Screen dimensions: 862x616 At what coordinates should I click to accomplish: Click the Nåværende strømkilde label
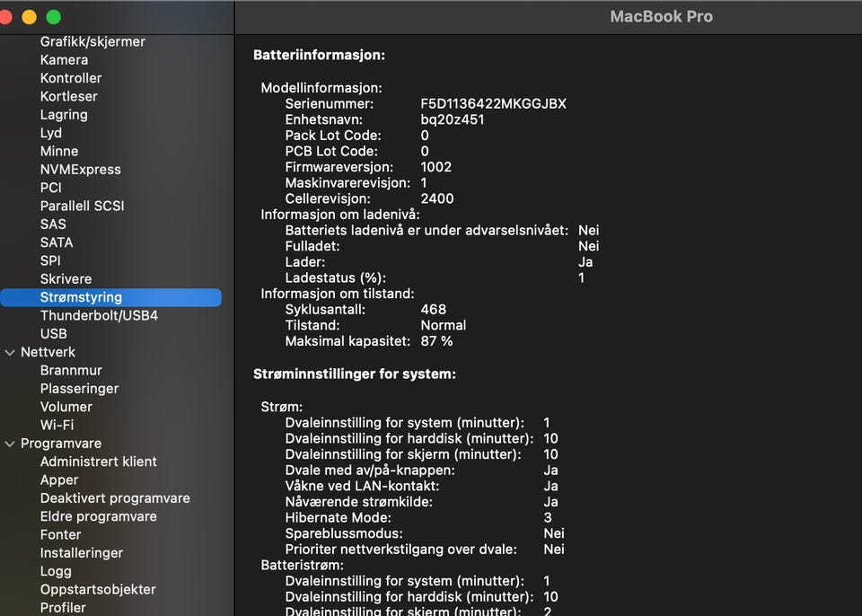[x=358, y=502]
